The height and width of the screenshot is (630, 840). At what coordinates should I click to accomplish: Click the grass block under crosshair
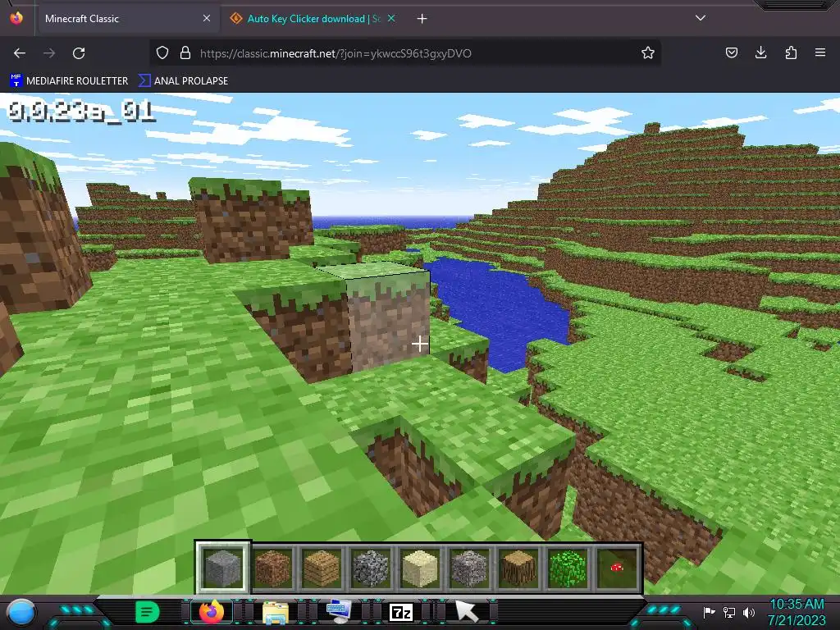tap(390, 317)
